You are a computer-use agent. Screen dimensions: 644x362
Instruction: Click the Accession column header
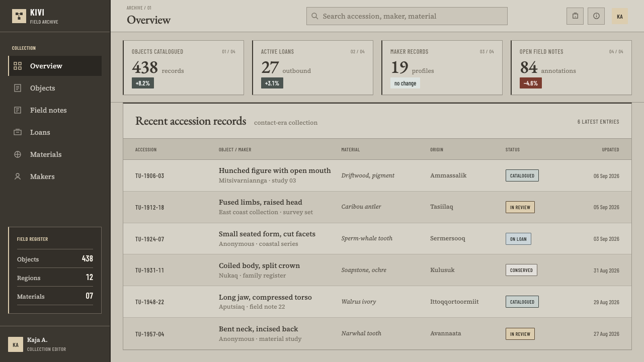146,149
